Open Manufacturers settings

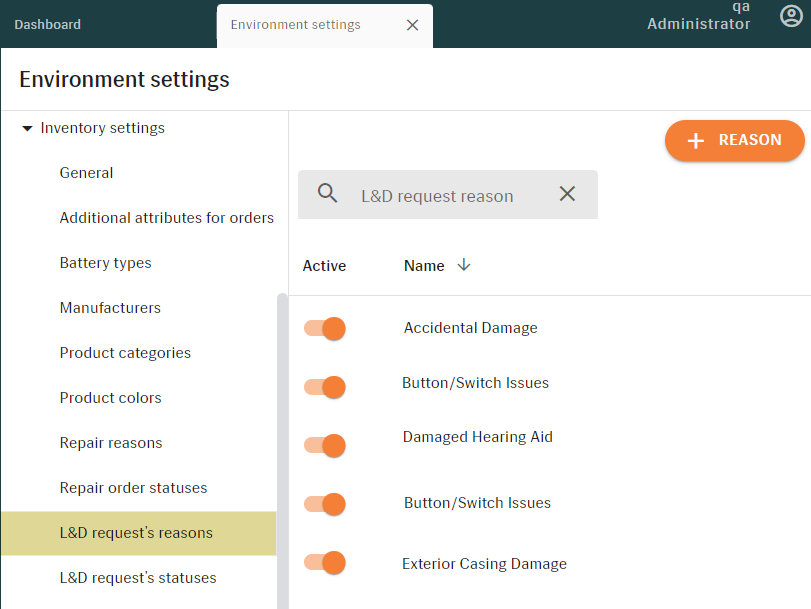(x=110, y=308)
